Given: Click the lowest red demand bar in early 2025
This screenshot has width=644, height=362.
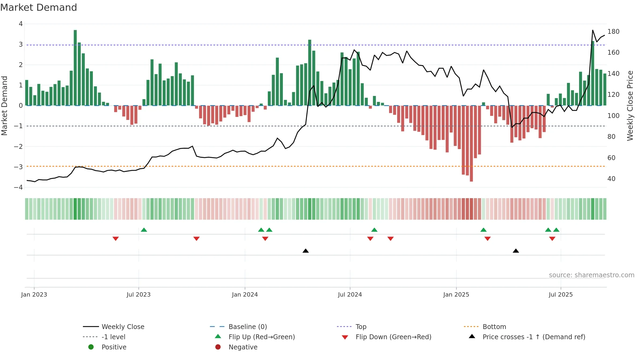Looking at the screenshot, I should tap(471, 143).
